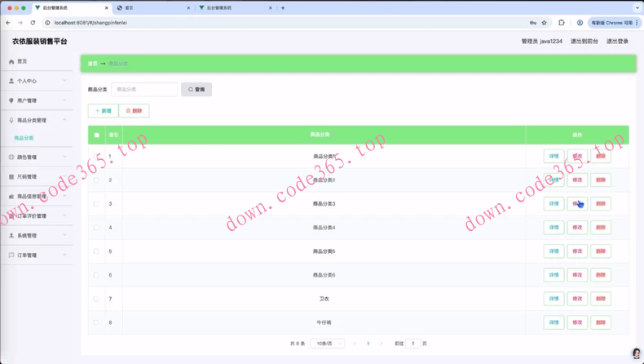Click the 用户管理 sidebar icon
Image resolution: width=644 pixels, height=364 pixels.
(11, 100)
